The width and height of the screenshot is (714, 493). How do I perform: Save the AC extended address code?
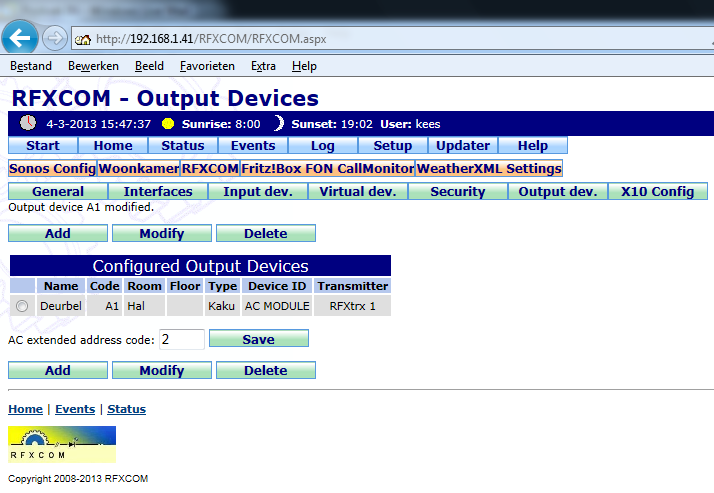pyautogui.click(x=259, y=339)
